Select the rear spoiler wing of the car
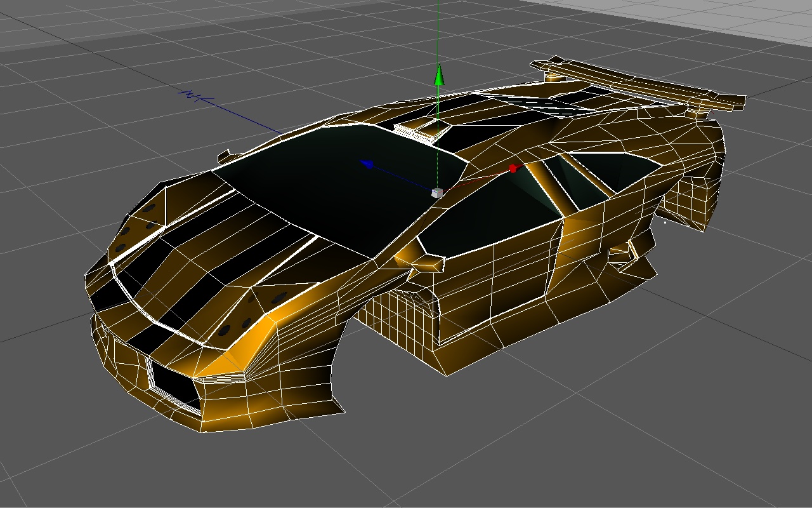This screenshot has width=812, height=508. (638, 84)
